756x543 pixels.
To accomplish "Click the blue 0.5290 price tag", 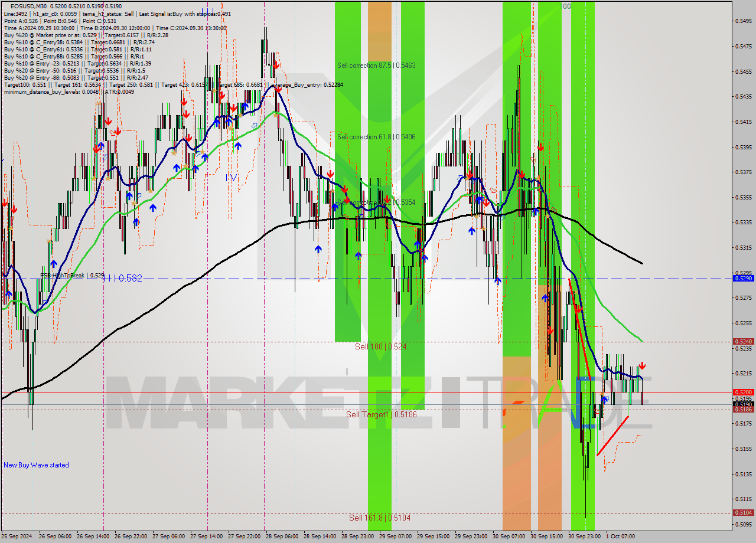I will coord(742,278).
